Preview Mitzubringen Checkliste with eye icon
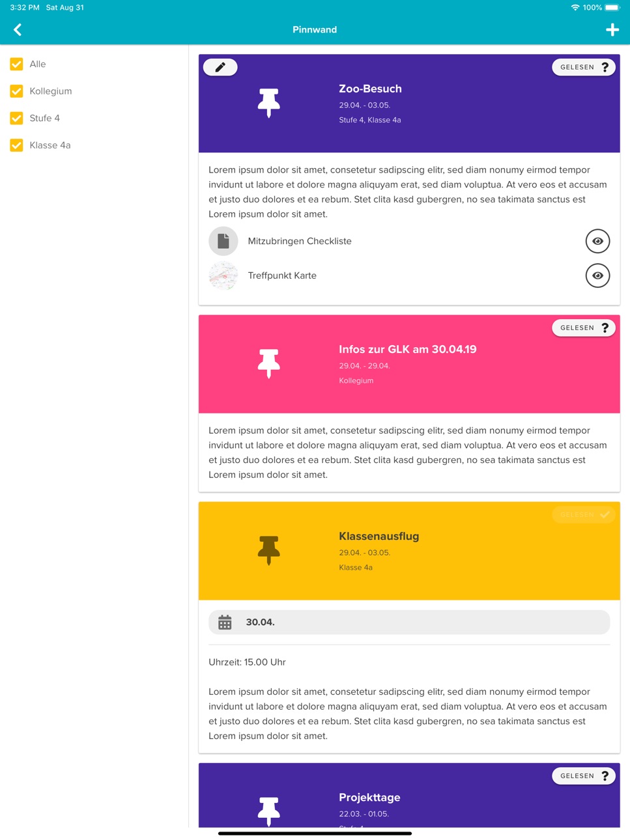Image resolution: width=630 pixels, height=840 pixels. (x=597, y=241)
